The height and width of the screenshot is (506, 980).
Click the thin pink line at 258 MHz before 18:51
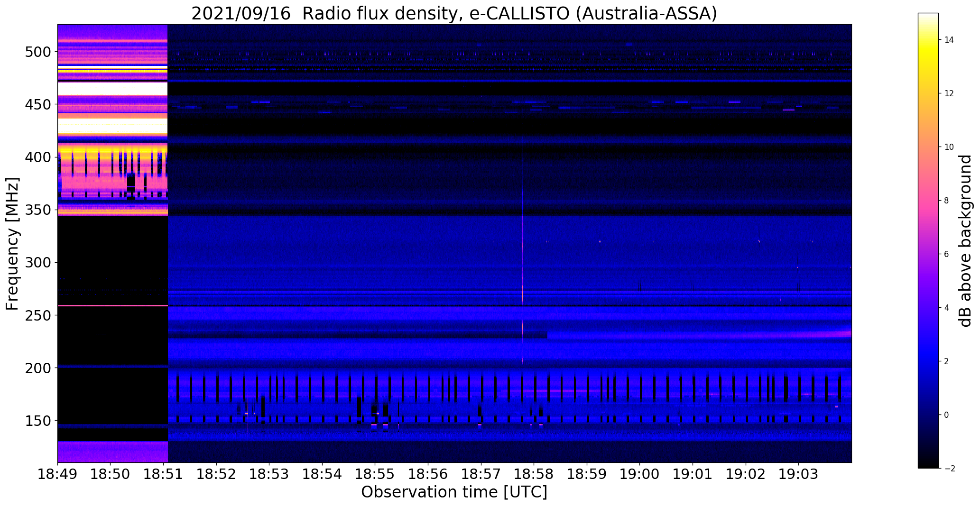point(113,306)
